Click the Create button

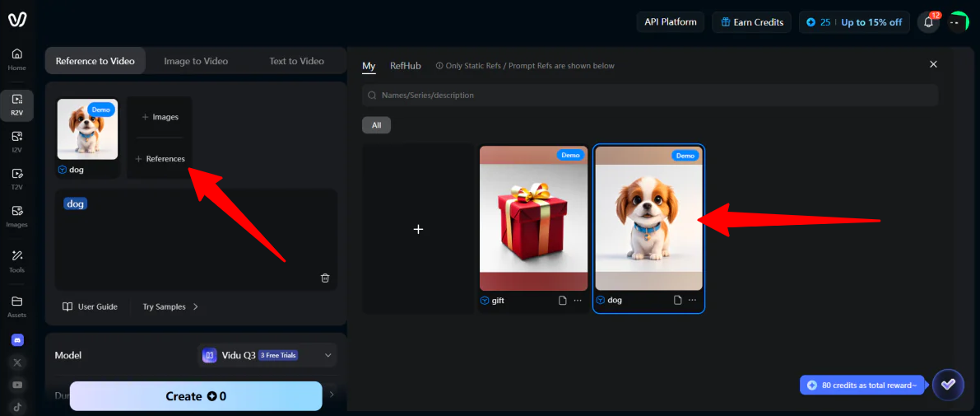point(196,396)
